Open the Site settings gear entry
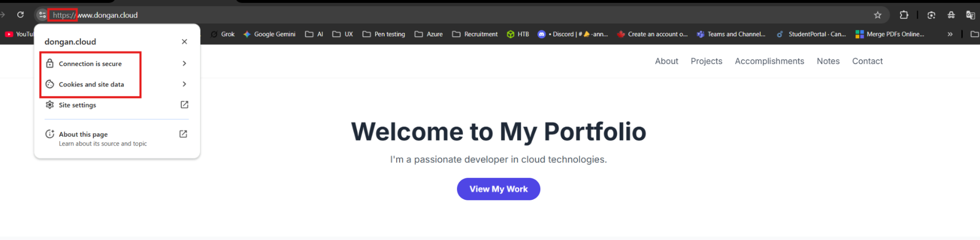 pos(77,105)
